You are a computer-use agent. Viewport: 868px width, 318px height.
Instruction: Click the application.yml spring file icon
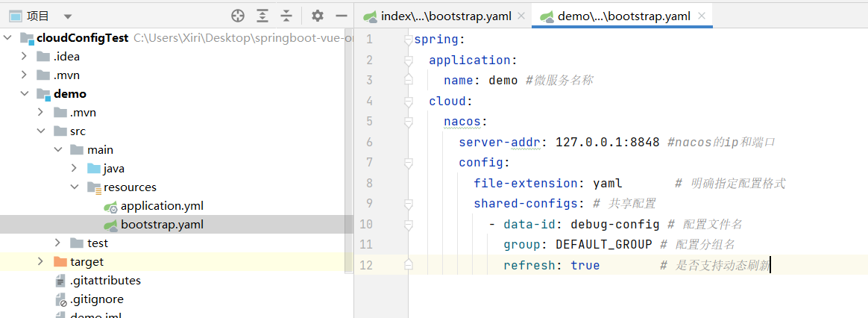[110, 207]
